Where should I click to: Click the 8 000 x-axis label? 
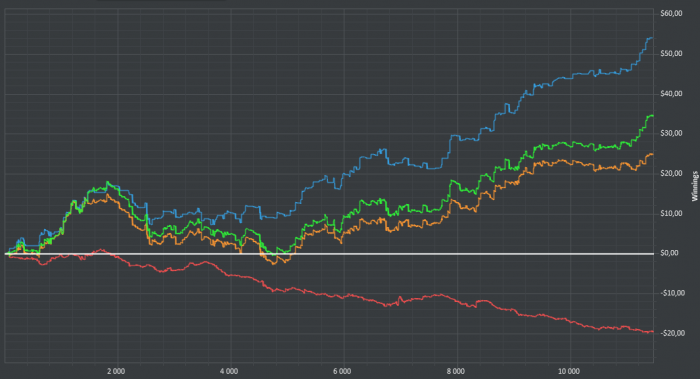point(455,371)
